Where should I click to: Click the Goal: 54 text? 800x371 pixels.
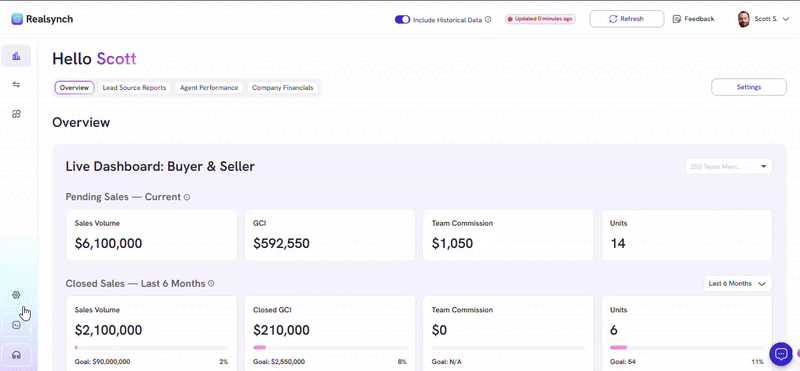coord(622,362)
